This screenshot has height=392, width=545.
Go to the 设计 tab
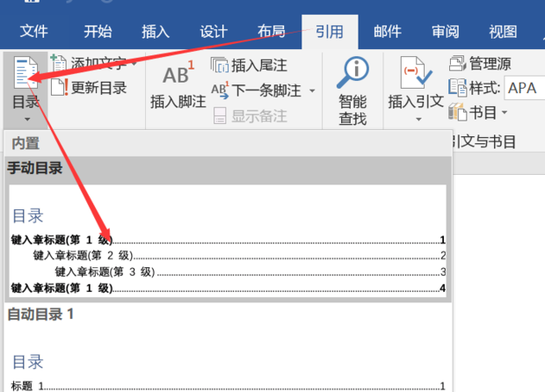click(214, 32)
